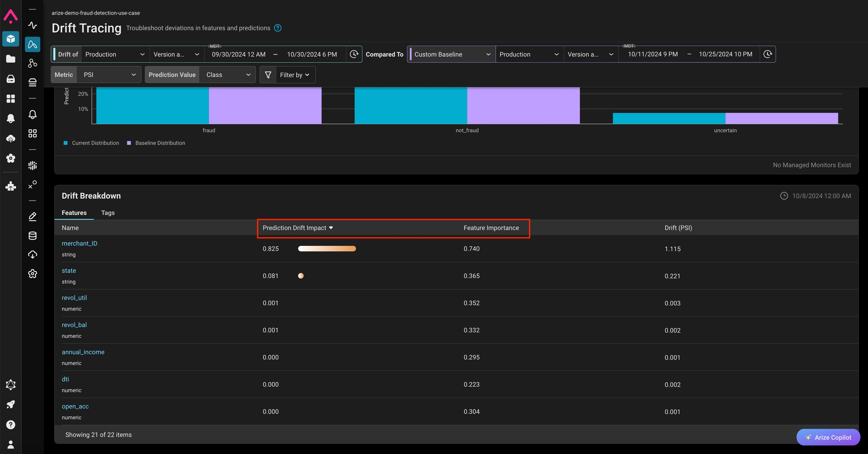Select the Features tab

coord(74,213)
